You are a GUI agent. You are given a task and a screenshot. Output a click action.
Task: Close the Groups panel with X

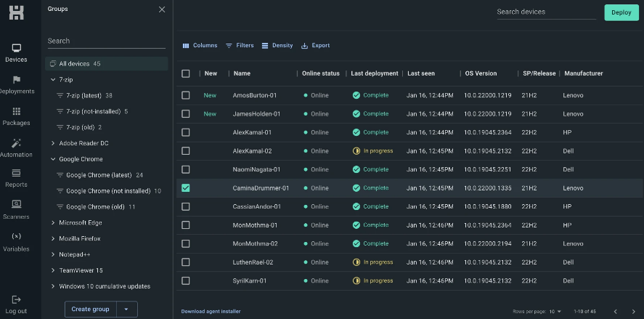161,9
